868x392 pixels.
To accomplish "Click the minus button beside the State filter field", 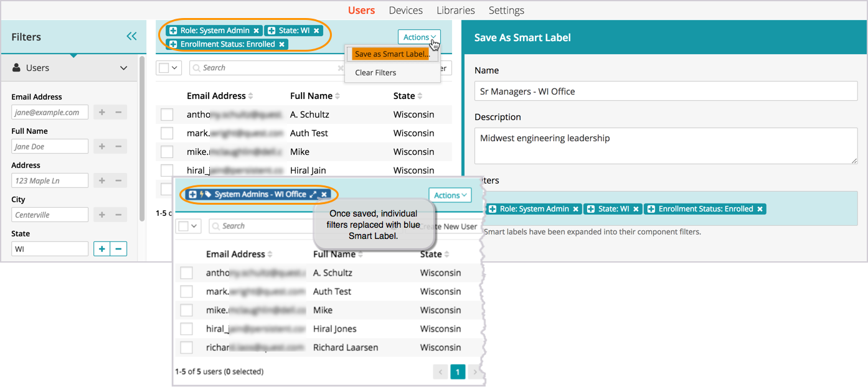I will (118, 249).
